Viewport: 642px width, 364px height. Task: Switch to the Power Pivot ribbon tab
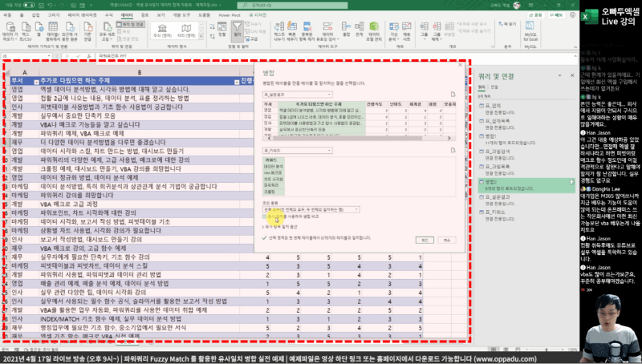click(229, 15)
